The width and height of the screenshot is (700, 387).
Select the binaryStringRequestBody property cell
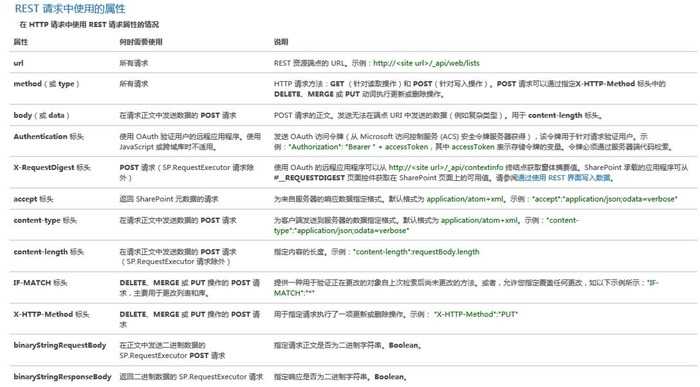point(60,345)
